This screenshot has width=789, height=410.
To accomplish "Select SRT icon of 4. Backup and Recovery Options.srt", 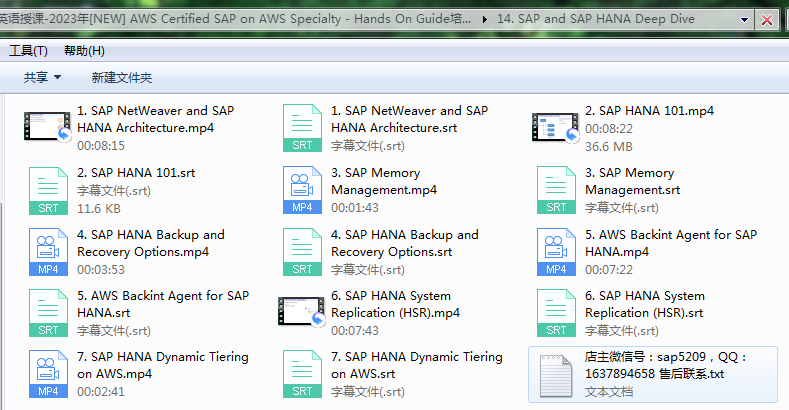I will 302,252.
